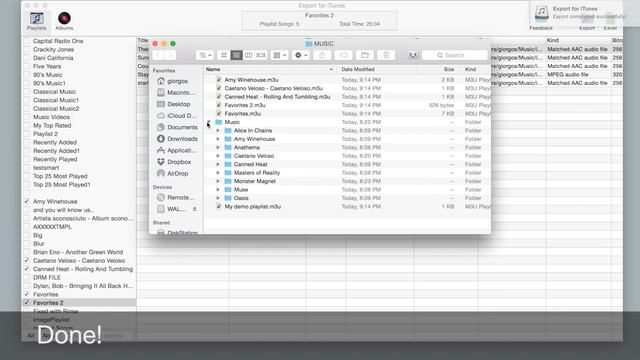The height and width of the screenshot is (360, 640).
Task: Uncheck Canned Heat - Rolling And Tumbling checkbox
Action: [x=27, y=269]
